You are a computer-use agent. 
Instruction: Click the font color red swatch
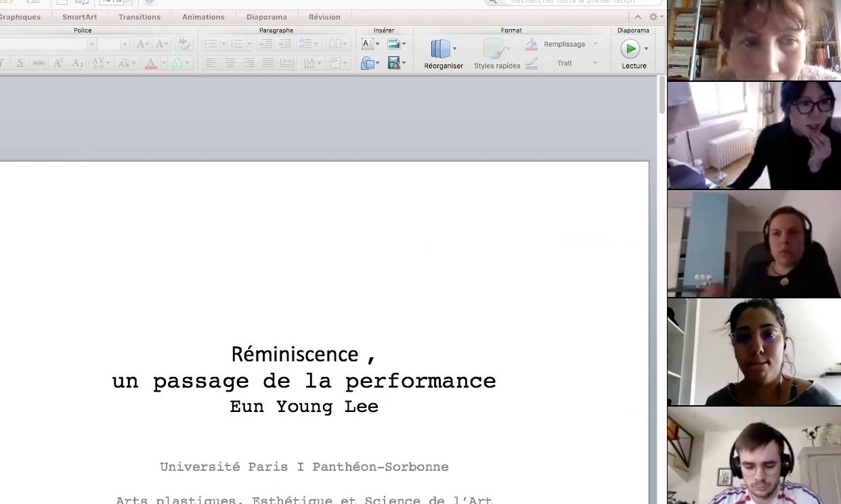click(150, 63)
